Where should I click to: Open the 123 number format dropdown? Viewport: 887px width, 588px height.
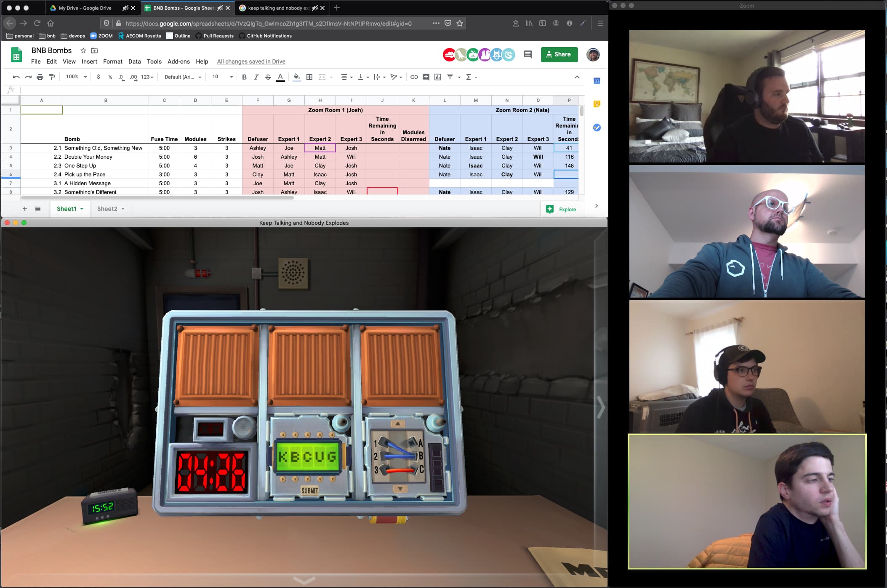coord(147,77)
